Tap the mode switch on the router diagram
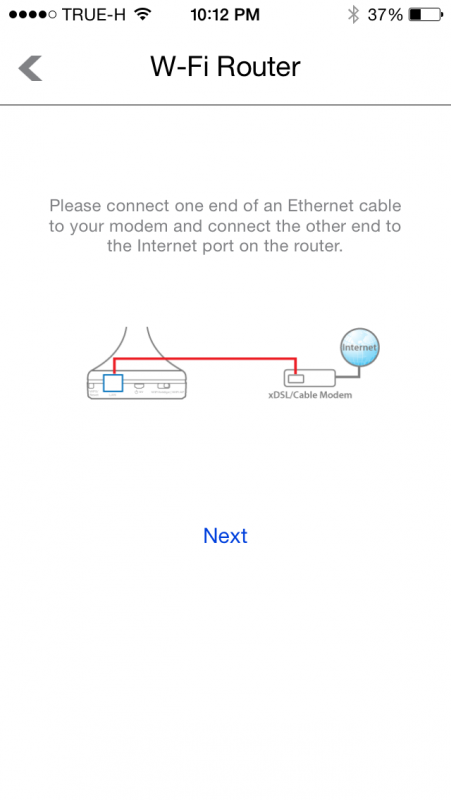 tap(164, 386)
